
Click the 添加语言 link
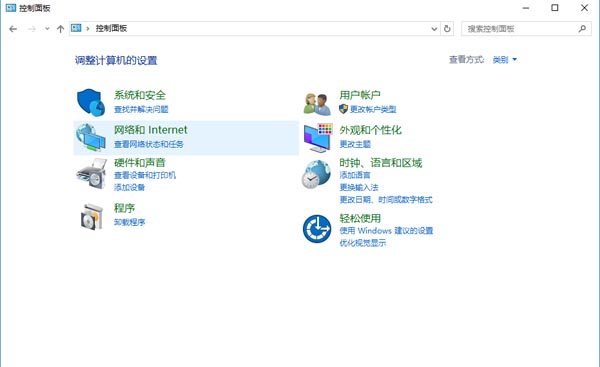click(355, 175)
